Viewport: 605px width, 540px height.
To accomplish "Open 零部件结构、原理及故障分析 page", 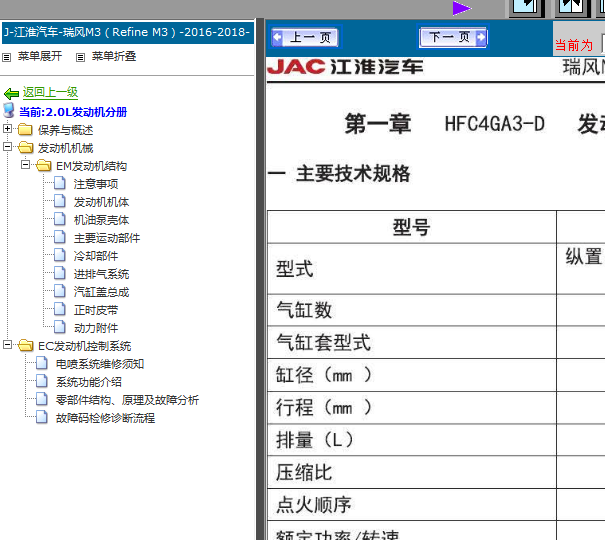I will pyautogui.click(x=127, y=400).
